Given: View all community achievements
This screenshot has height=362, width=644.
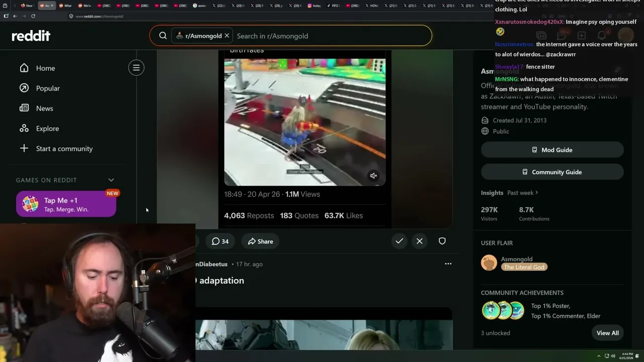Looking at the screenshot, I should click(x=608, y=333).
